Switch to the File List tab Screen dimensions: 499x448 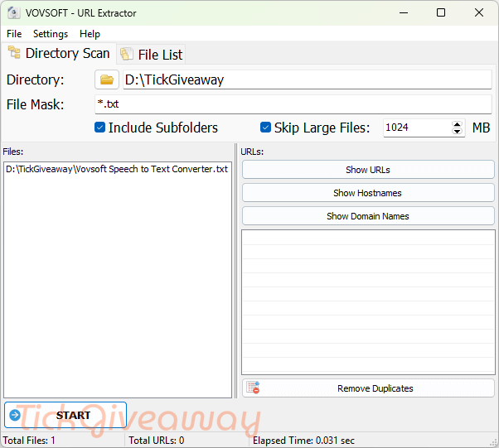click(x=152, y=55)
